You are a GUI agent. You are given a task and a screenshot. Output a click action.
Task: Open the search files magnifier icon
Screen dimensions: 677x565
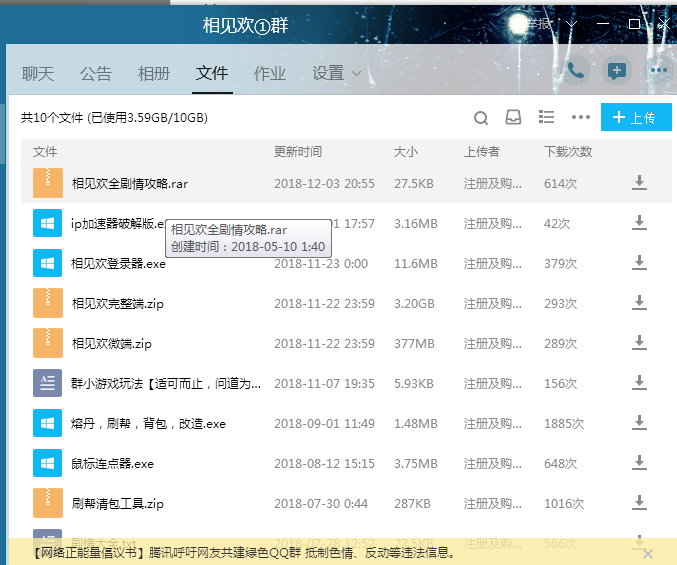coord(481,118)
